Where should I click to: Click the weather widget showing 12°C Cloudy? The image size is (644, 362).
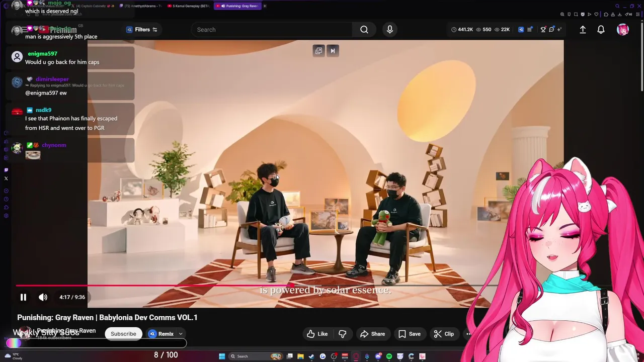click(14, 356)
